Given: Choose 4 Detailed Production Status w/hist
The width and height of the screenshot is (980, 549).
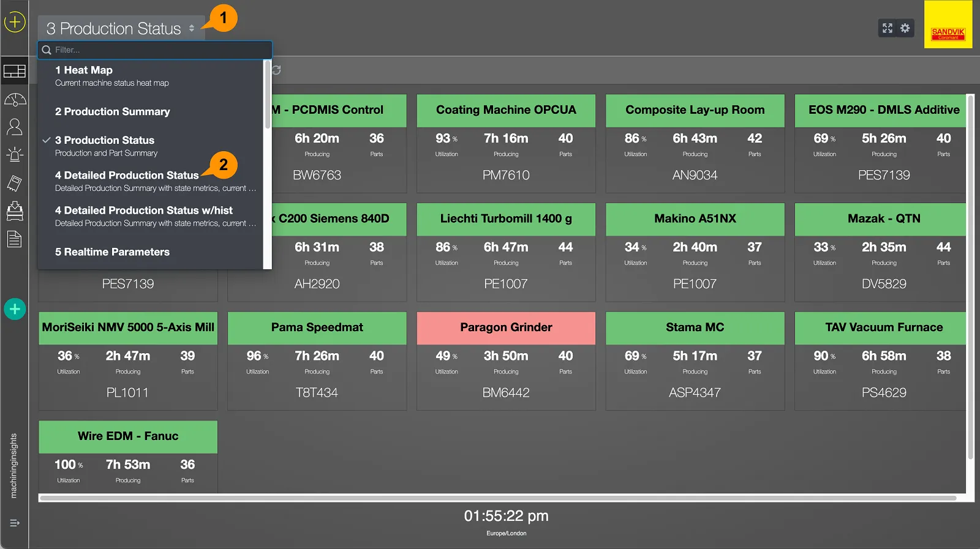Looking at the screenshot, I should point(151,216).
